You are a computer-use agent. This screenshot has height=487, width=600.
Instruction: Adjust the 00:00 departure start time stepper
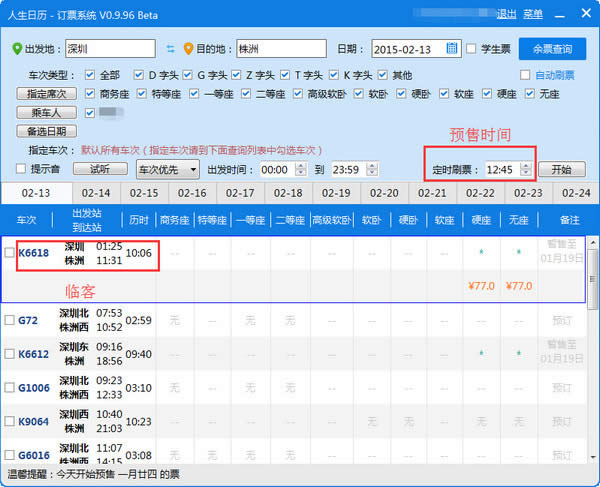pyautogui.click(x=300, y=169)
